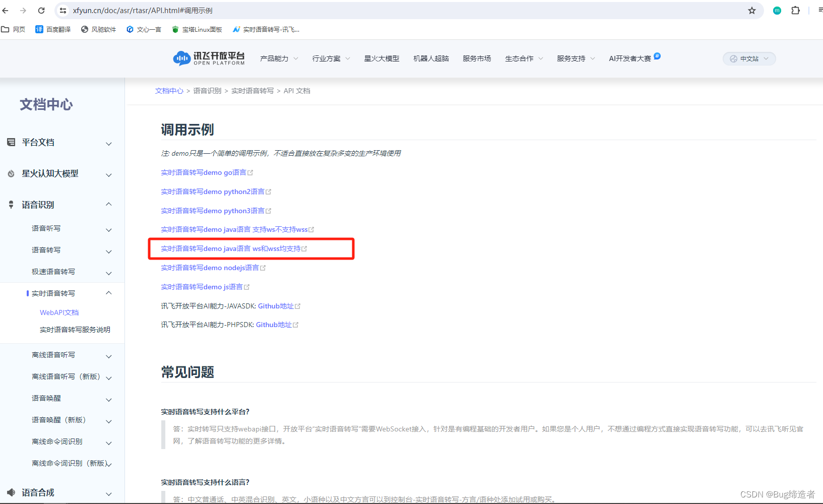Image resolution: width=823 pixels, height=504 pixels.
Task: Open JAVASDK Github地址 link
Action: [276, 306]
